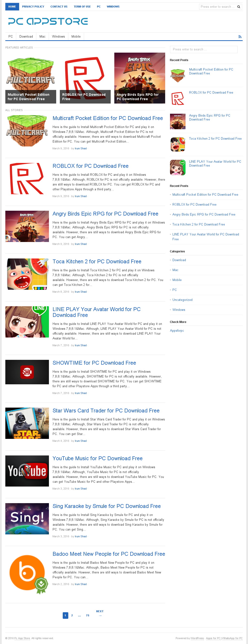248x644 pixels.
Task: Click Toca Kitchen 2 story thumbnail
Action: coord(27,274)
